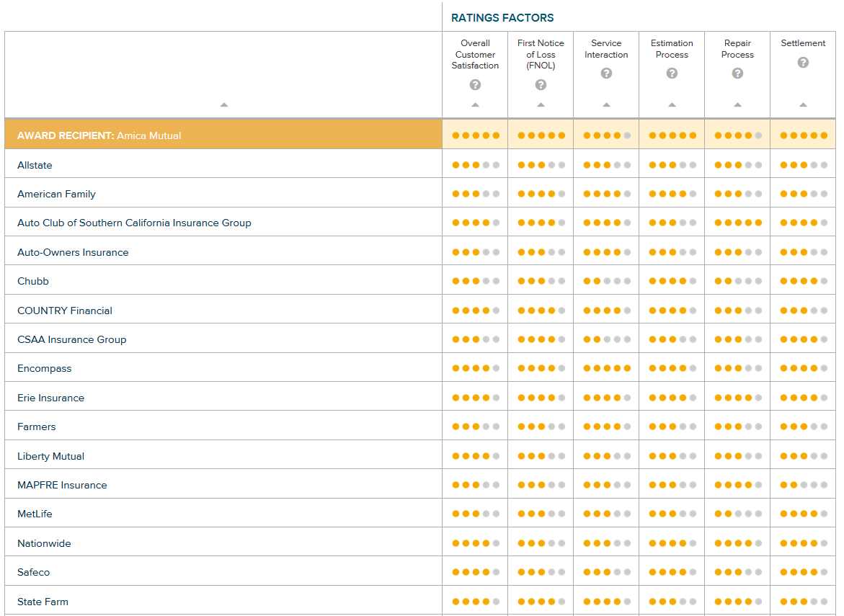Click Allstate's Settlement rating dots
The width and height of the screenshot is (844, 616).
click(x=804, y=165)
